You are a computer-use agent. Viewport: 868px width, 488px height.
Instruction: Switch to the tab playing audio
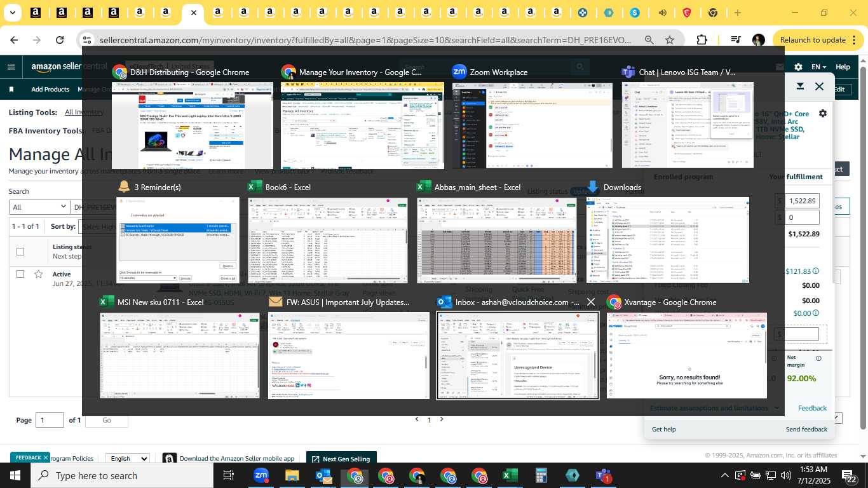point(661,13)
